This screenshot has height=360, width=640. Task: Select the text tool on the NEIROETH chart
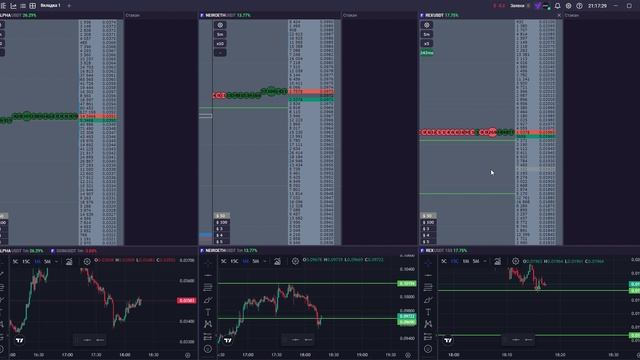[x=208, y=312]
